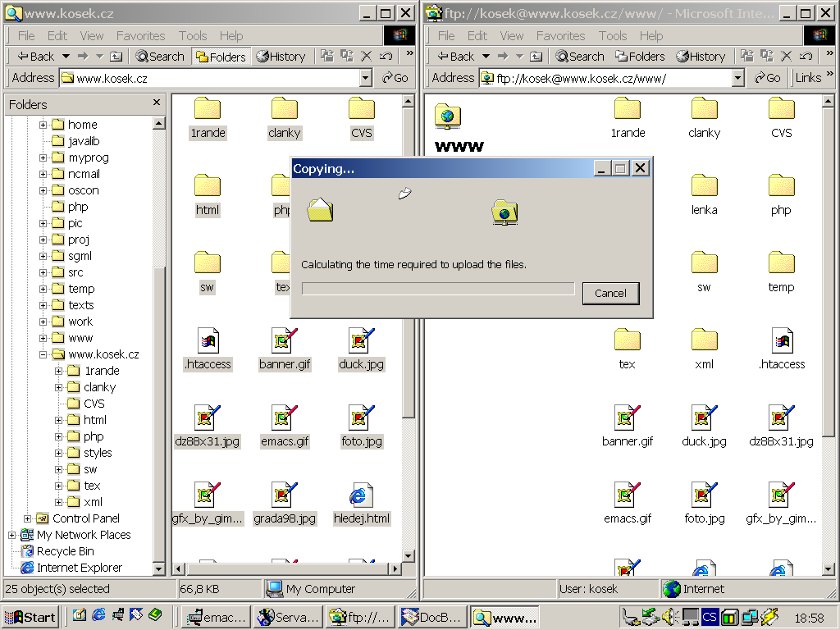Click Links bar in ftp window
The height and width of the screenshot is (630, 840).
(808, 78)
